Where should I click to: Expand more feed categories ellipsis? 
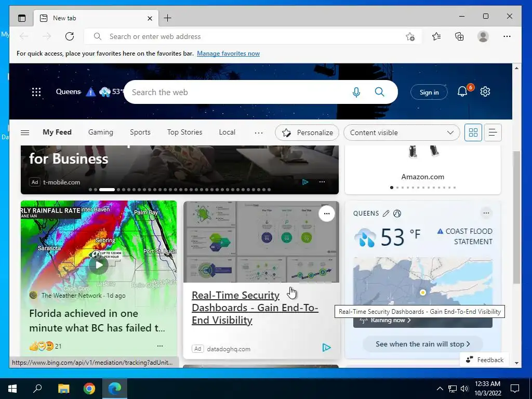tap(259, 132)
